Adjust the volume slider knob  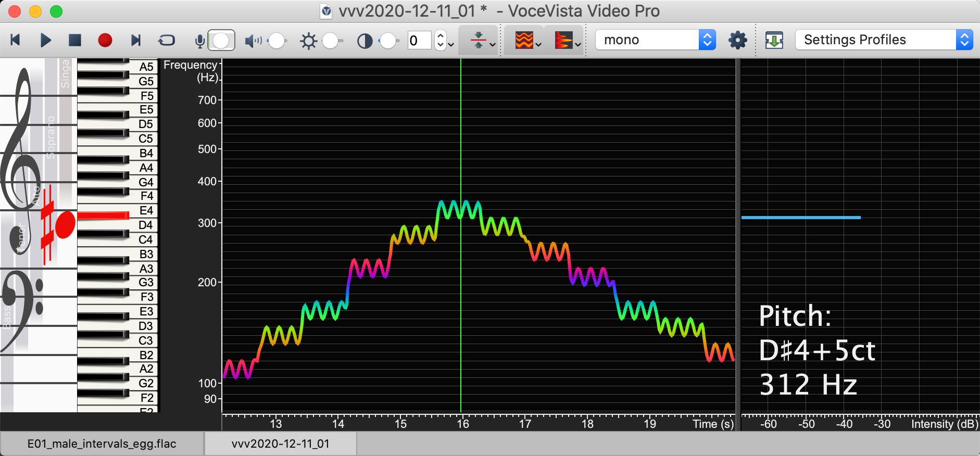(x=277, y=40)
